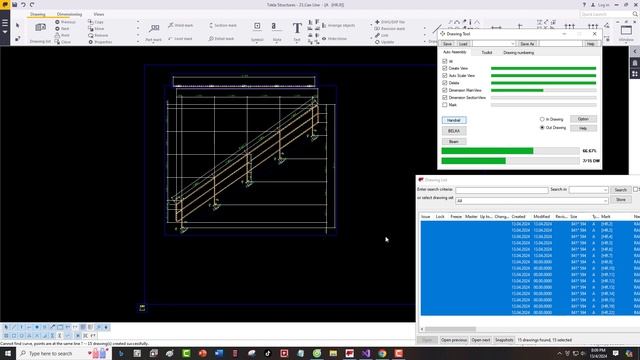Toggle the Dimension SectionView checkbox

pyautogui.click(x=444, y=98)
